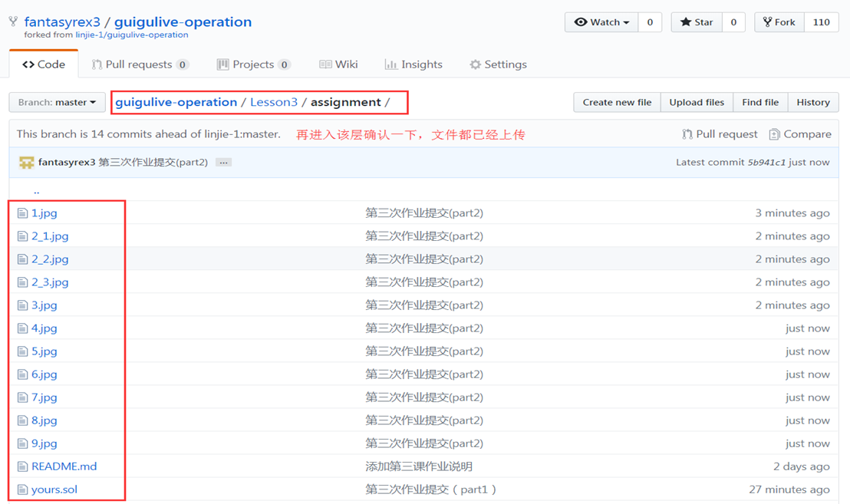Click file icon next to 8.jpg
850x504 pixels.
point(22,420)
